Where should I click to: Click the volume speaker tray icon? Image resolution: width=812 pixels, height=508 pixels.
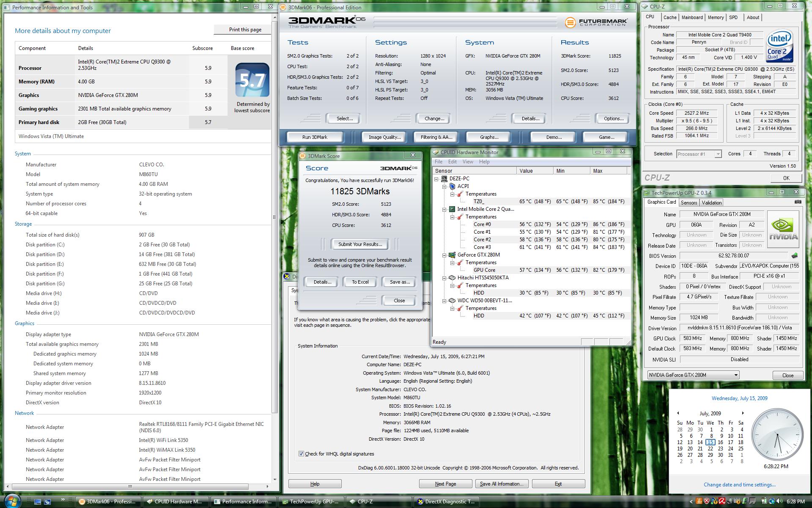(779, 502)
